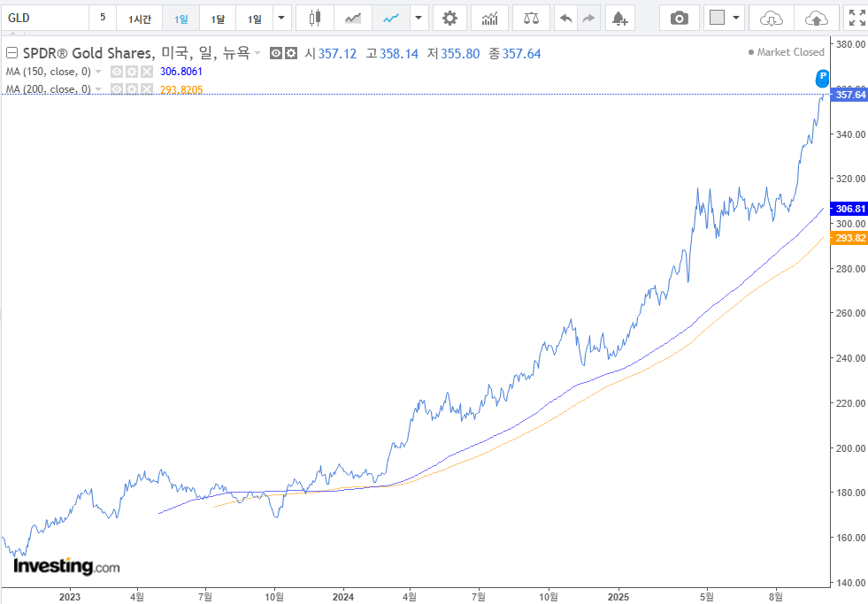This screenshot has width=868, height=604.
Task: Switch to area chart style
Action: click(353, 19)
